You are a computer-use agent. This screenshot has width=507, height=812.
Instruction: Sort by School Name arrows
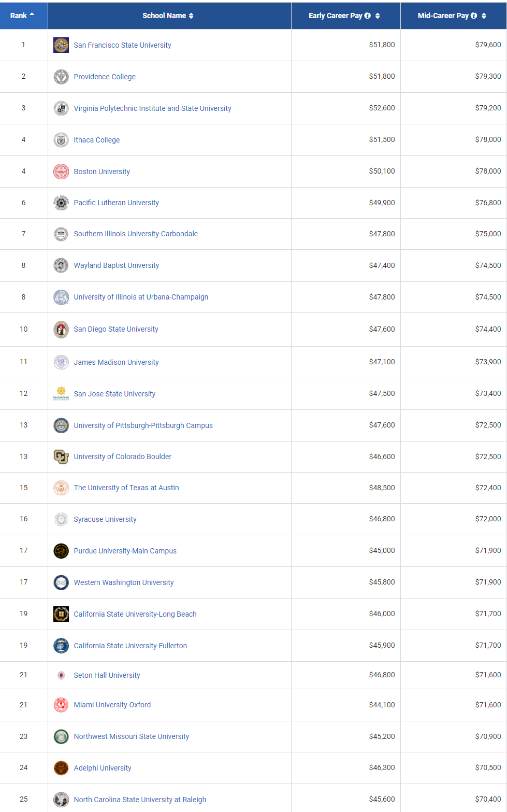[x=191, y=16]
